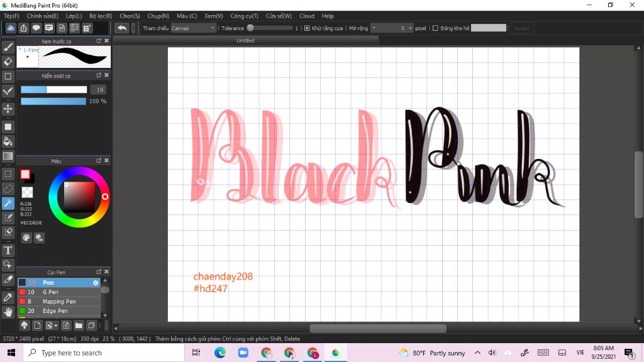The width and height of the screenshot is (644, 362).
Task: Select the G Pen brush
Action: 58,292
